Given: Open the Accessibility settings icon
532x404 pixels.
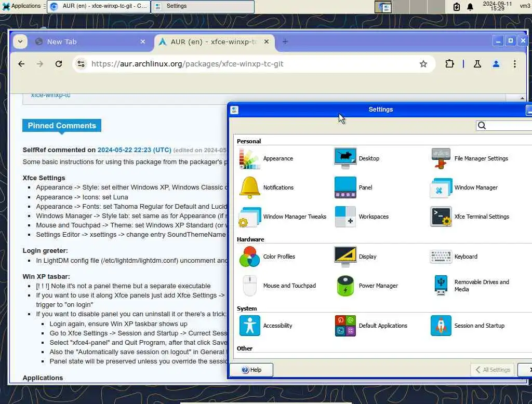Looking at the screenshot, I should [250, 326].
